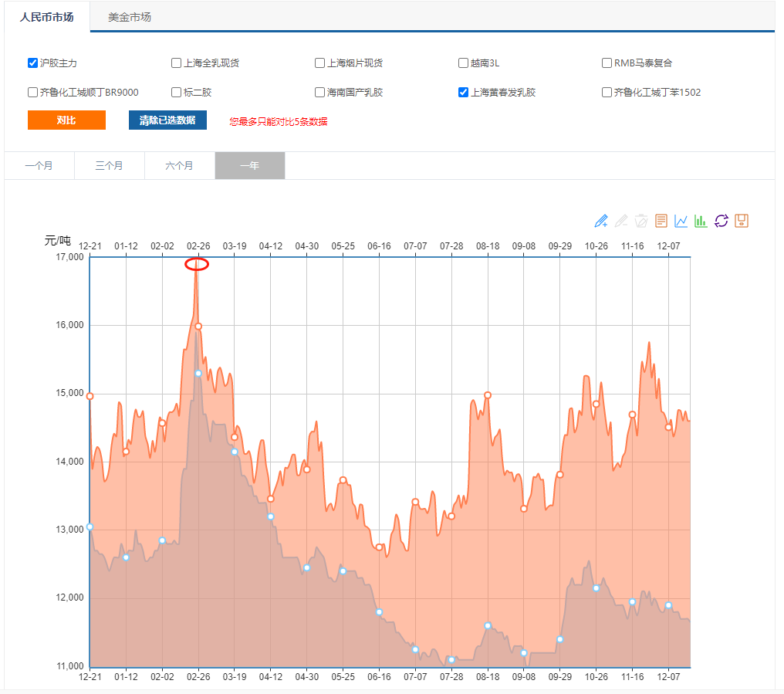This screenshot has height=694, width=784.
Task: Click the 清除已选数据 button
Action: click(x=167, y=120)
